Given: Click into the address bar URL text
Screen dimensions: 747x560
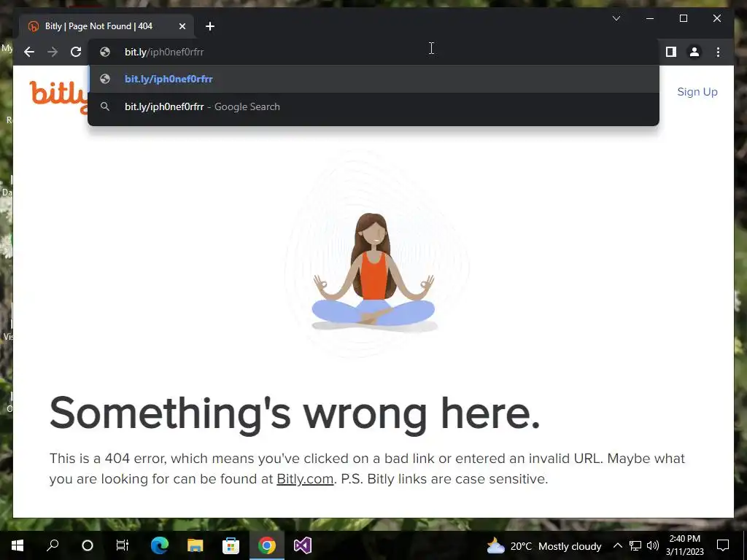Looking at the screenshot, I should (164, 52).
